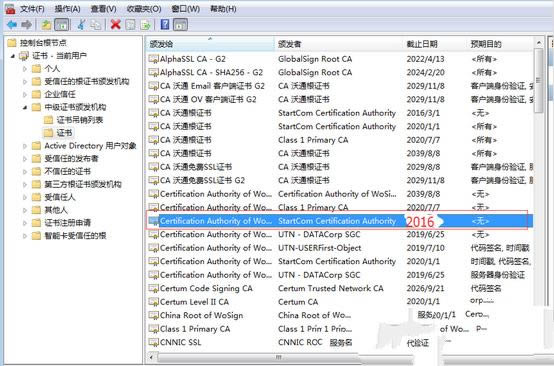Click certificate icon of CA 沃通 Email 客户端证书 G2

[154, 86]
